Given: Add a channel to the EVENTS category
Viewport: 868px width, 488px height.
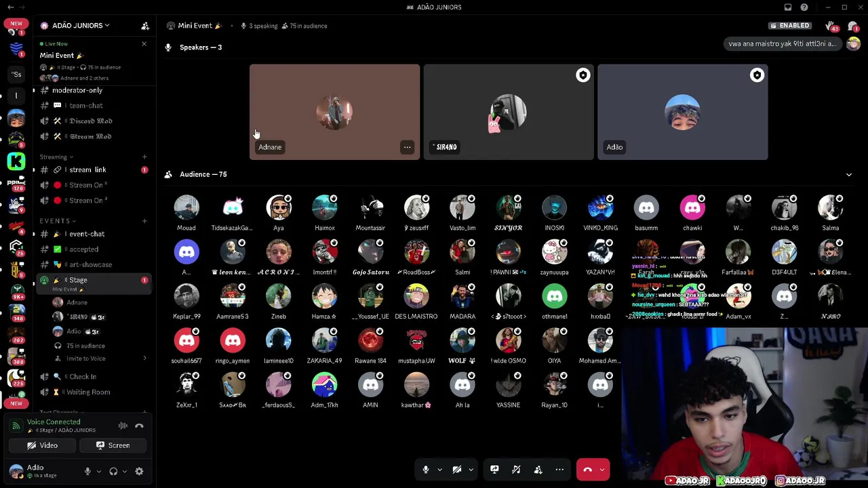Looking at the screenshot, I should [x=144, y=221].
